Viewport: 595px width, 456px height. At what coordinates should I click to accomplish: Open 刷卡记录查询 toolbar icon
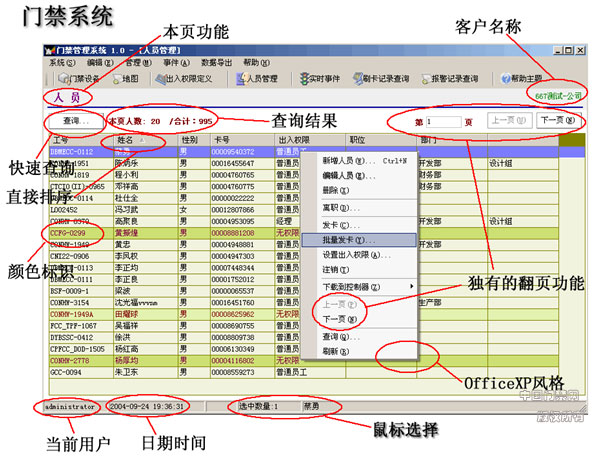tap(358, 79)
